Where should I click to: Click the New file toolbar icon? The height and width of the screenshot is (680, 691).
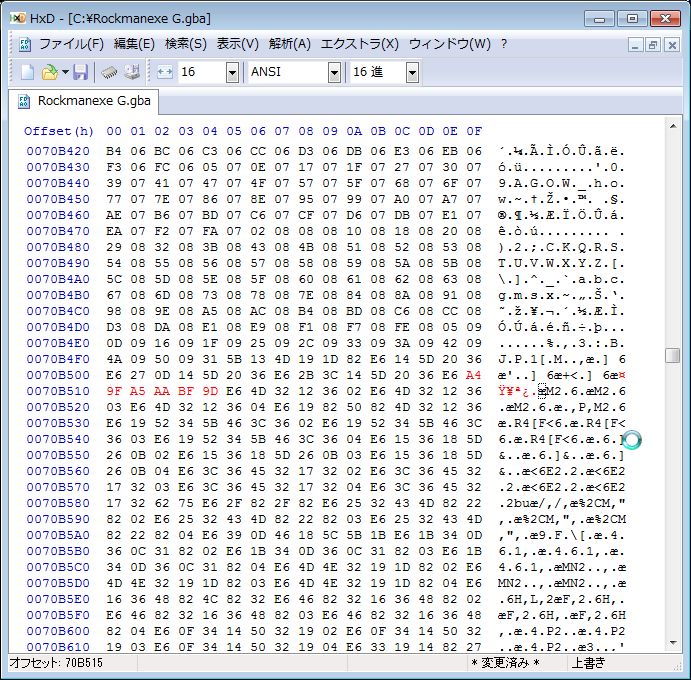click(x=27, y=72)
